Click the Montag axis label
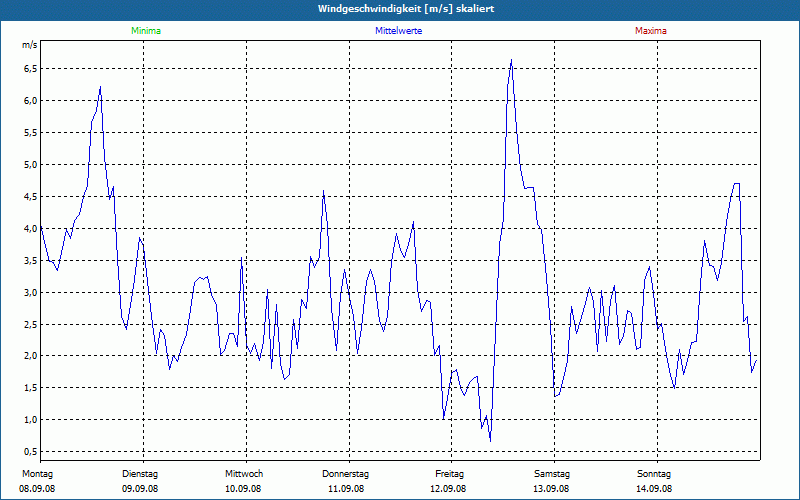Screen dimensions: 800x500 coord(37,474)
